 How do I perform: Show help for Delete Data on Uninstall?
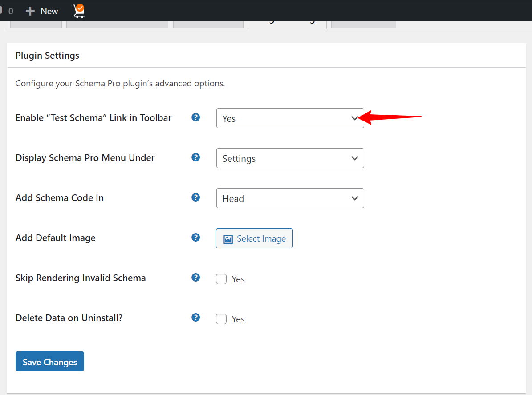(x=195, y=318)
